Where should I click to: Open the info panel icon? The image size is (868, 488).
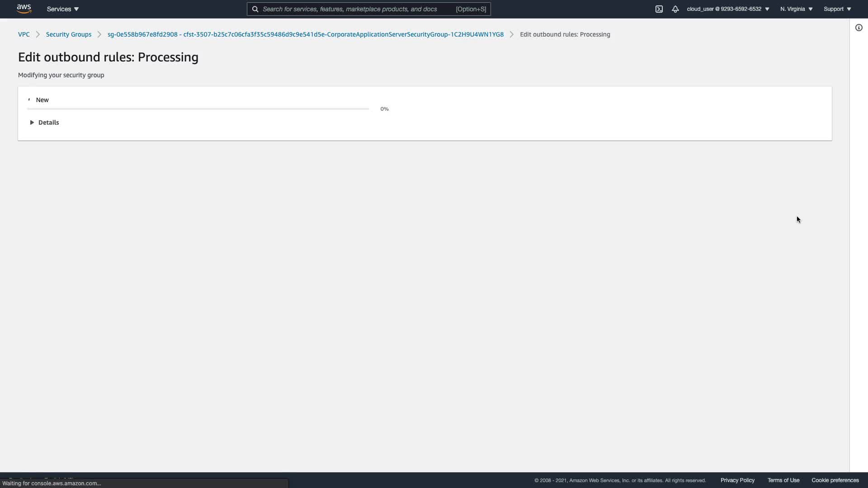(x=859, y=28)
